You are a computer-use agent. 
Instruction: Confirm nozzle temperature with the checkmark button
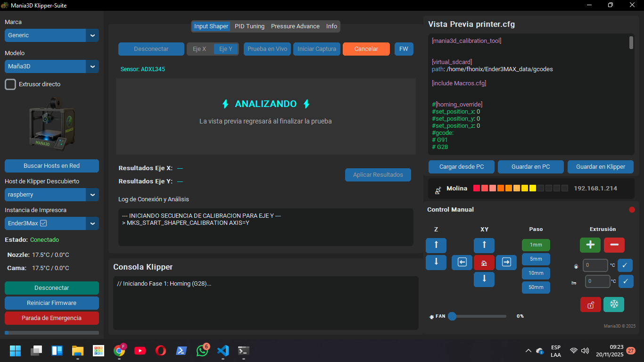click(625, 265)
